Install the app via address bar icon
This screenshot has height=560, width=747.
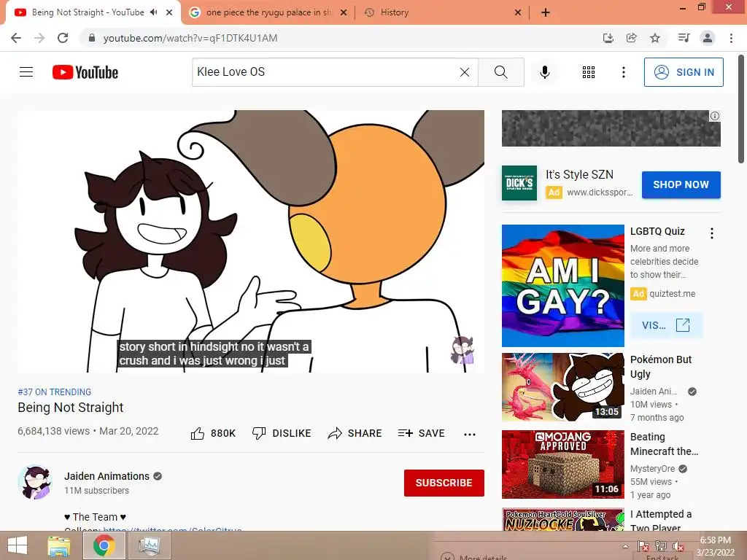608,38
